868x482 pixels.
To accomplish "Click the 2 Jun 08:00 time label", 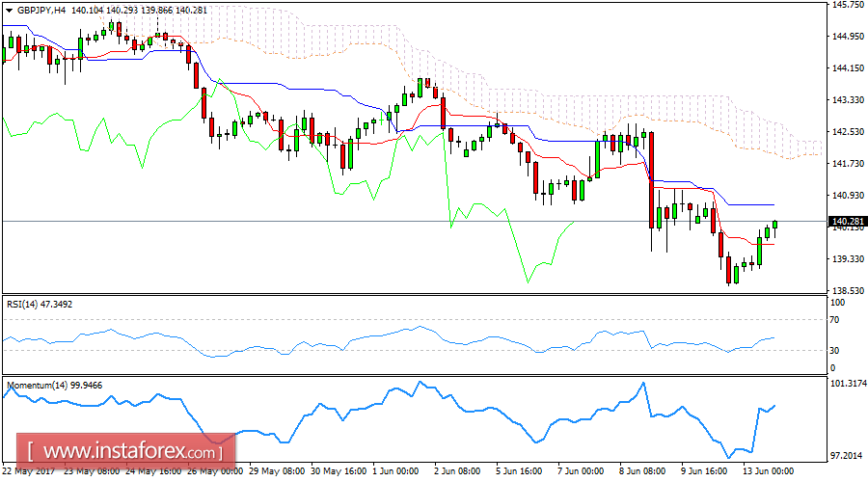I will pos(457,471).
